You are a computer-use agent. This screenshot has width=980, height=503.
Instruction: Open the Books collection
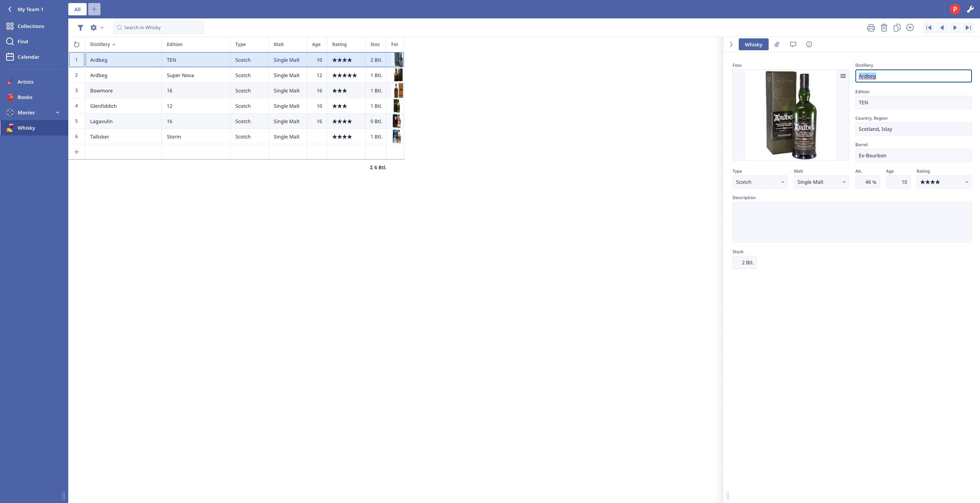click(x=25, y=97)
